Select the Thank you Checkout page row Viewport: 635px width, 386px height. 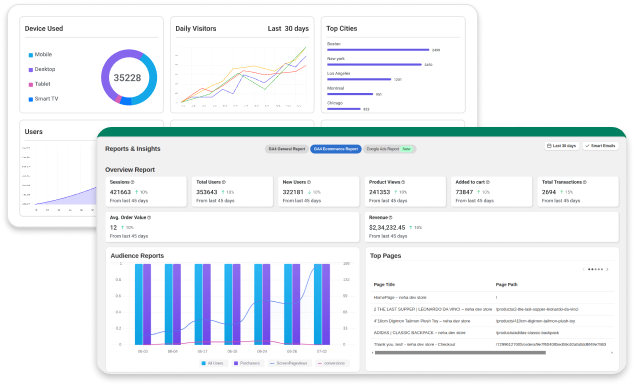[x=492, y=345]
